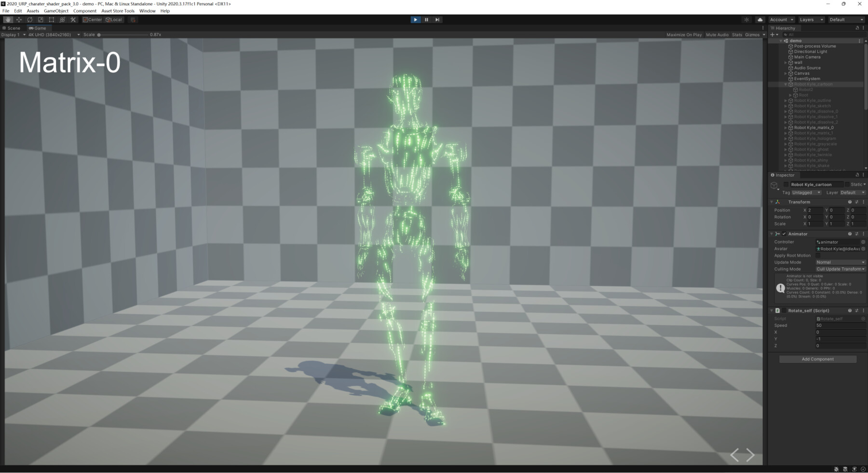Switch to the Scene tab

[12, 28]
